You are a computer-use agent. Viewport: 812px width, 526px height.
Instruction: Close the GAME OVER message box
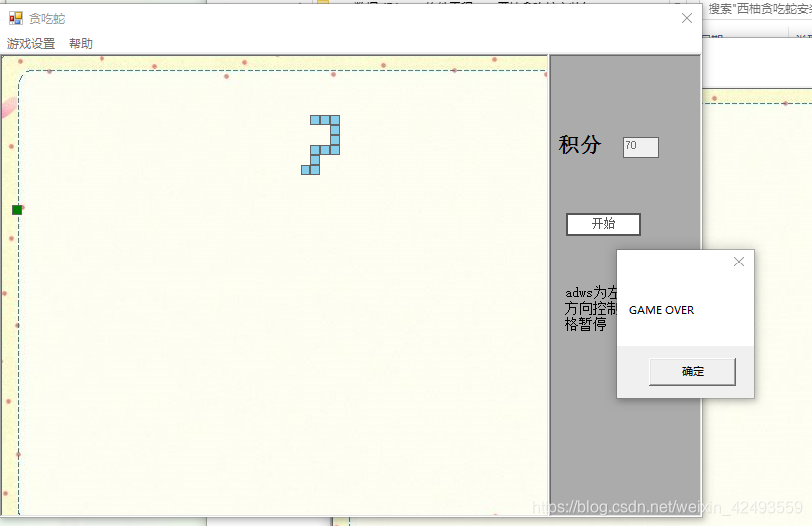(x=739, y=262)
